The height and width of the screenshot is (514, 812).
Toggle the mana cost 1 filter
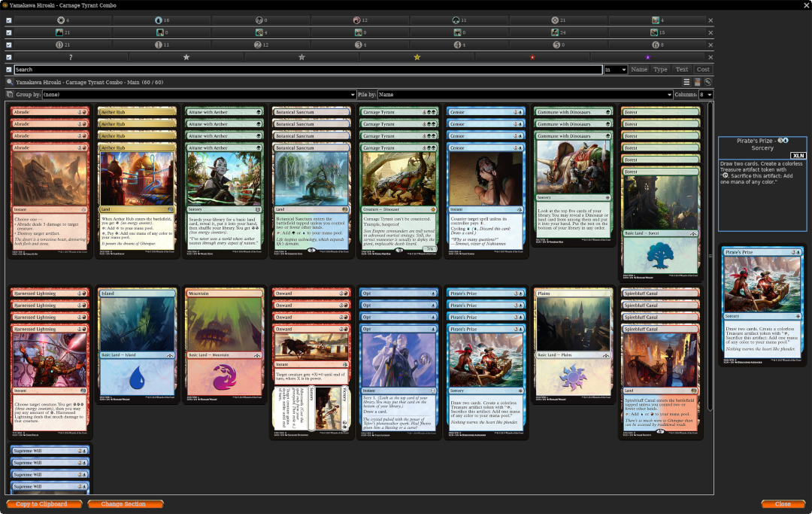coord(162,45)
